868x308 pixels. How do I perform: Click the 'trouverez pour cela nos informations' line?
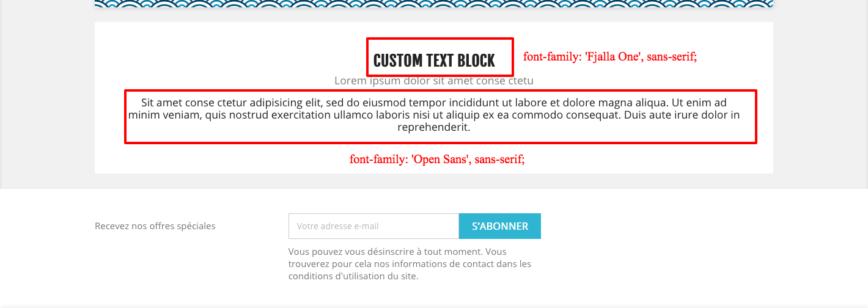[410, 264]
